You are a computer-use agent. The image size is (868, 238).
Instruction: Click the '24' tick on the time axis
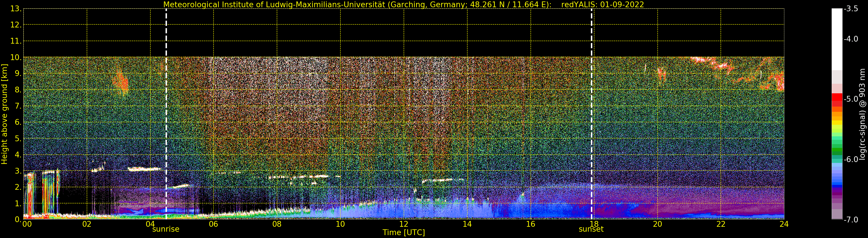pyautogui.click(x=784, y=224)
